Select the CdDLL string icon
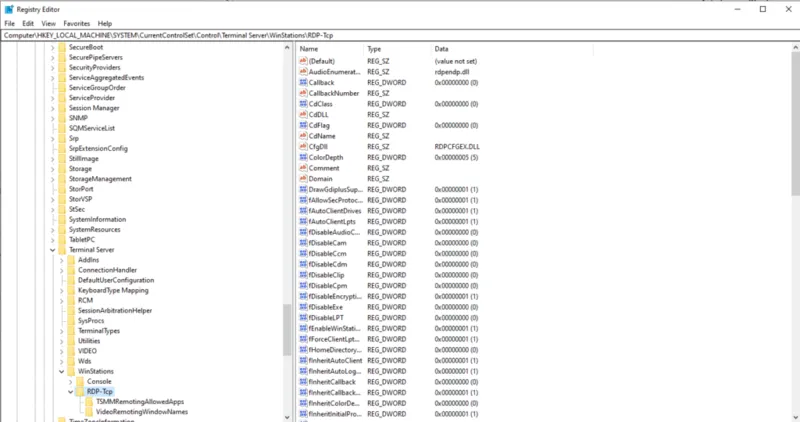The height and width of the screenshot is (422, 800). tap(303, 115)
